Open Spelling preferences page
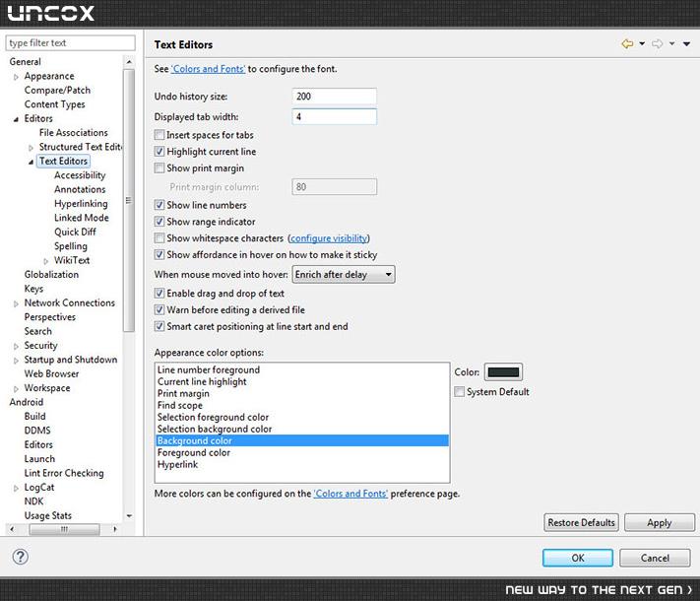This screenshot has height=601, width=700. [71, 246]
